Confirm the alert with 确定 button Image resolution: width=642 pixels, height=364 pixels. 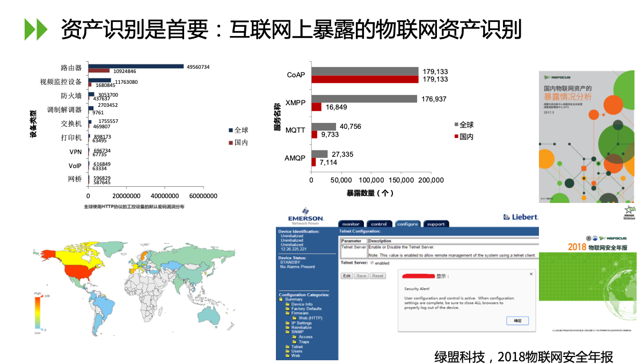point(517,321)
